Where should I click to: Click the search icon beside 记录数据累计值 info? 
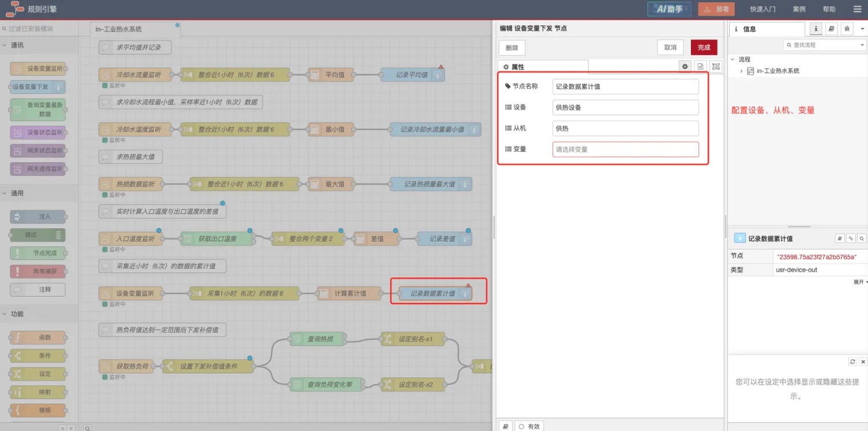coord(862,238)
